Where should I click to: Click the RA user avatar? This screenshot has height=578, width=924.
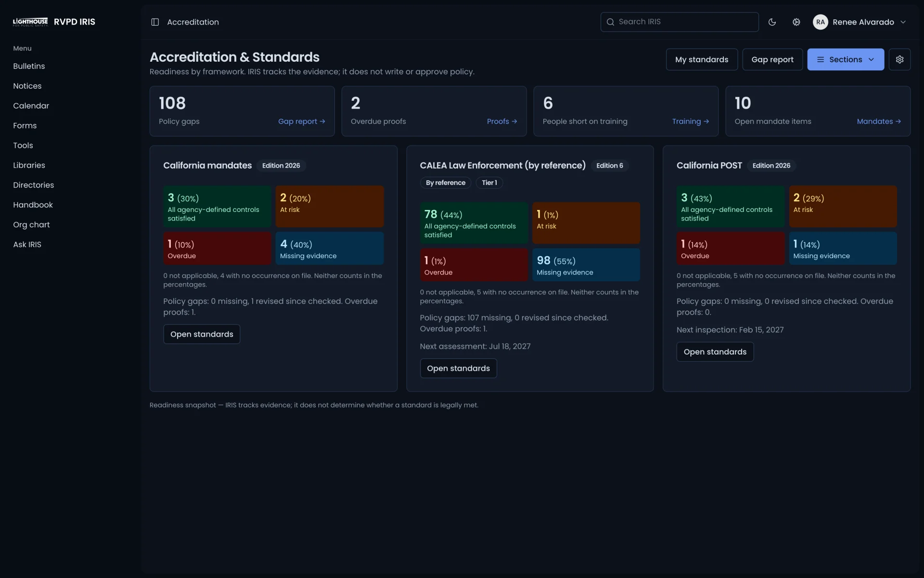[821, 22]
